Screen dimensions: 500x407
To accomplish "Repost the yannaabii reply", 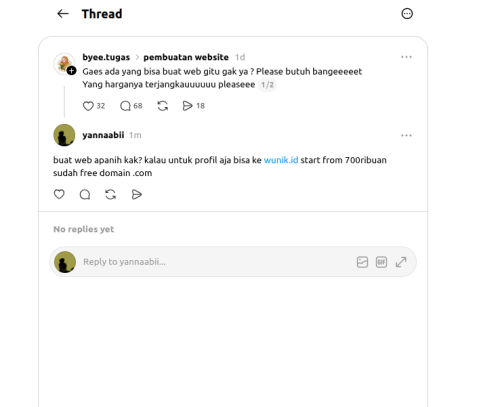I will 111,194.
